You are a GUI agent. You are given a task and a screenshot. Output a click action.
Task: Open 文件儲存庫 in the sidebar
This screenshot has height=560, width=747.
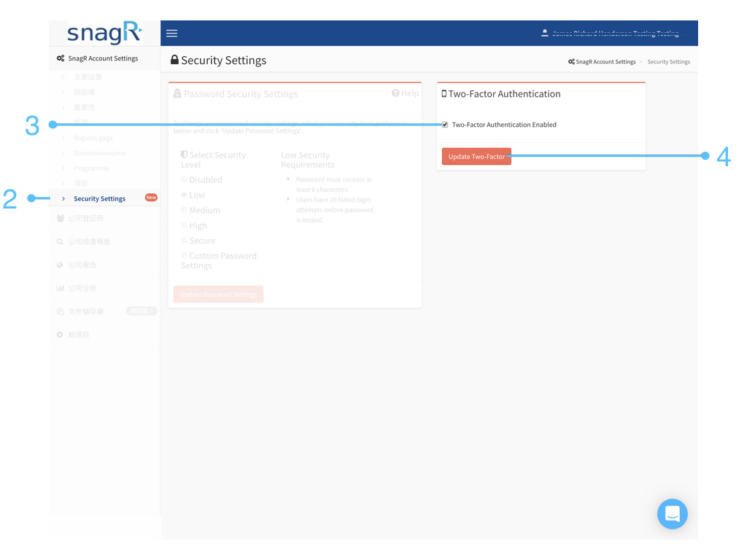86,311
